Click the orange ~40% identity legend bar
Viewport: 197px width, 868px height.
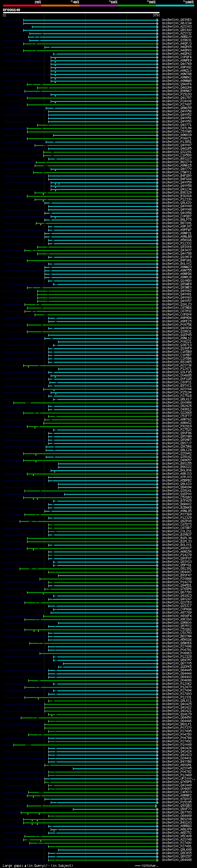60,6
